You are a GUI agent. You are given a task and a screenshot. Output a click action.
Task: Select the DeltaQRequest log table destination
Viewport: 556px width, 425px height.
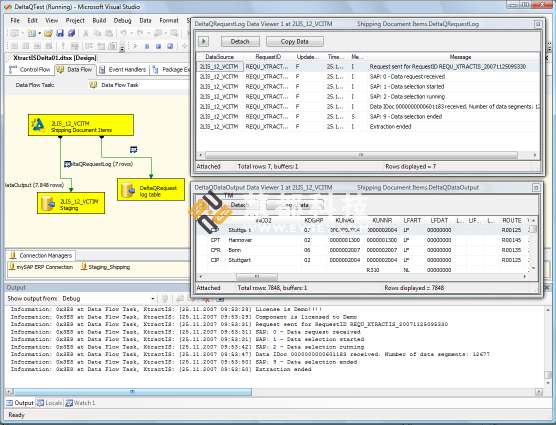[x=151, y=190]
